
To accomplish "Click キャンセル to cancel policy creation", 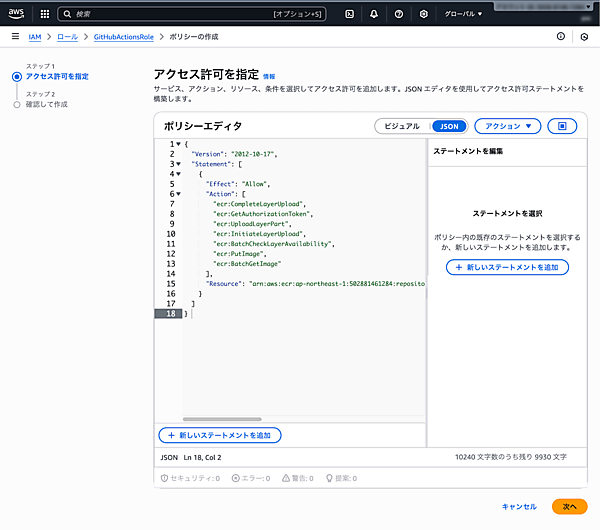I will pyautogui.click(x=519, y=507).
